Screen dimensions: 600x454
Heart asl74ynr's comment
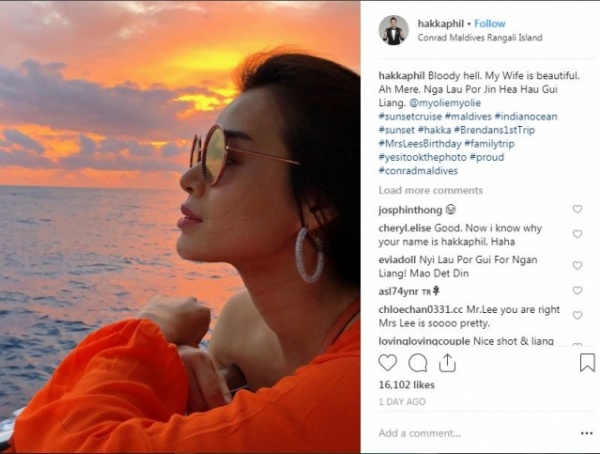pyautogui.click(x=577, y=291)
